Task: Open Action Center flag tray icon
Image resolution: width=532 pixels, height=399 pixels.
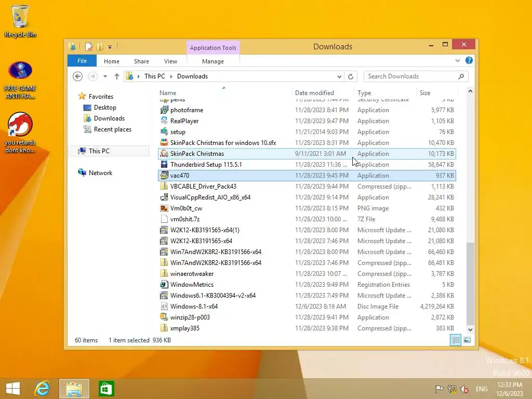Action: coord(439,389)
